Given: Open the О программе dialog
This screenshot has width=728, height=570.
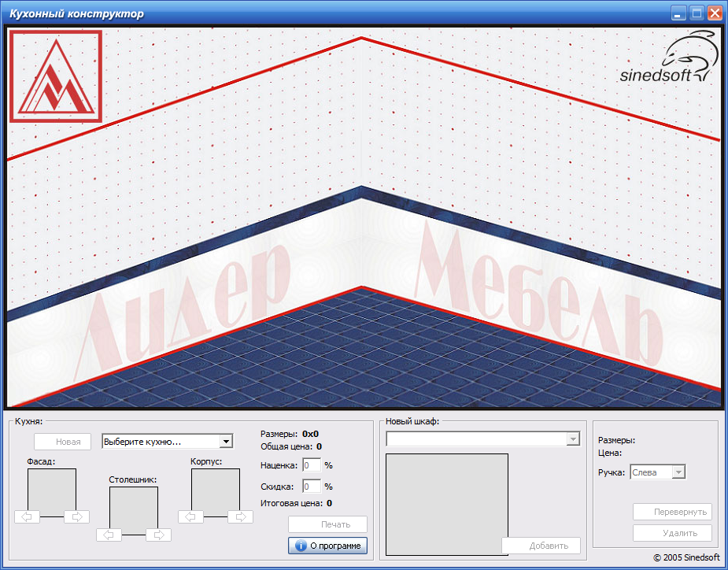Looking at the screenshot, I should click(327, 546).
